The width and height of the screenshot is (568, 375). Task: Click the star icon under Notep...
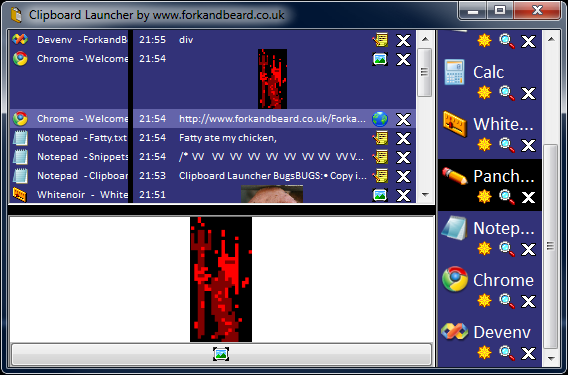pyautogui.click(x=484, y=249)
